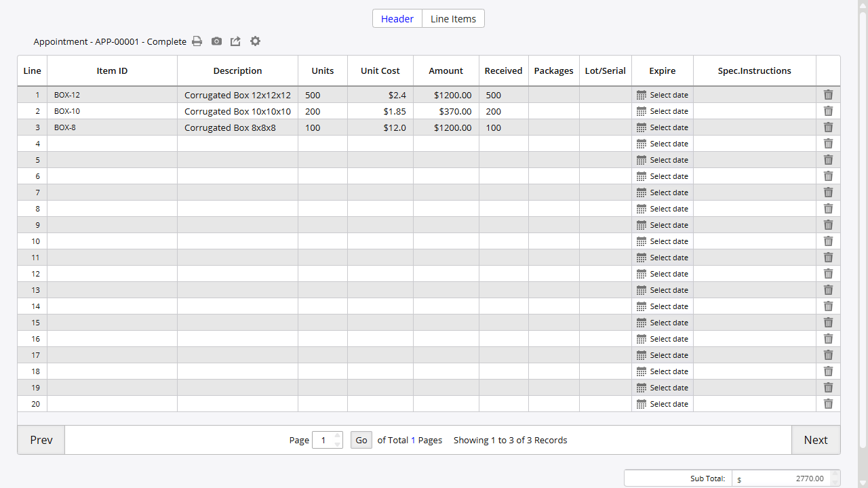Click the Prev page button

click(41, 440)
